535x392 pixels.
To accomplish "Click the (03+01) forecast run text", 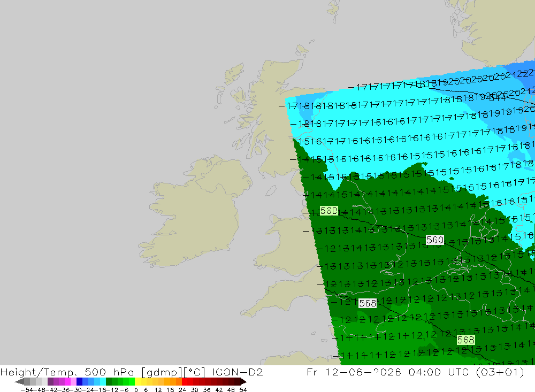I will coord(500,372).
